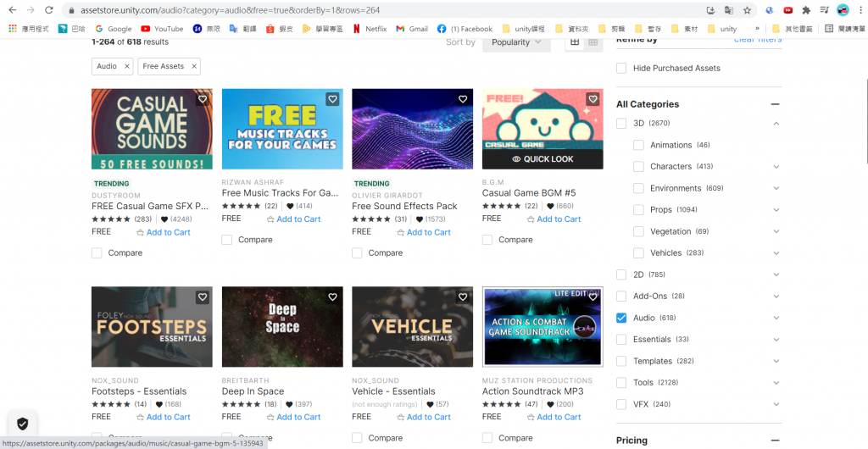Check the Characters subcategory checkbox
The width and height of the screenshot is (868, 449).
639,166
